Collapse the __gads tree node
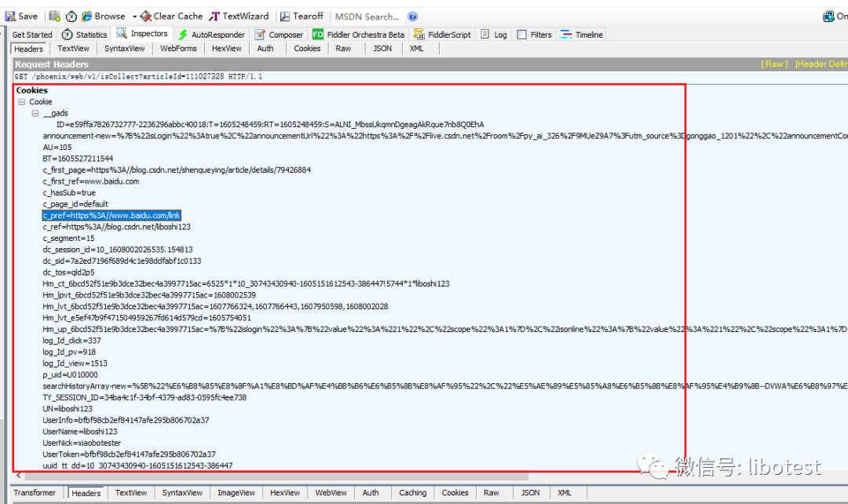Image resolution: width=848 pixels, height=504 pixels. click(x=35, y=113)
